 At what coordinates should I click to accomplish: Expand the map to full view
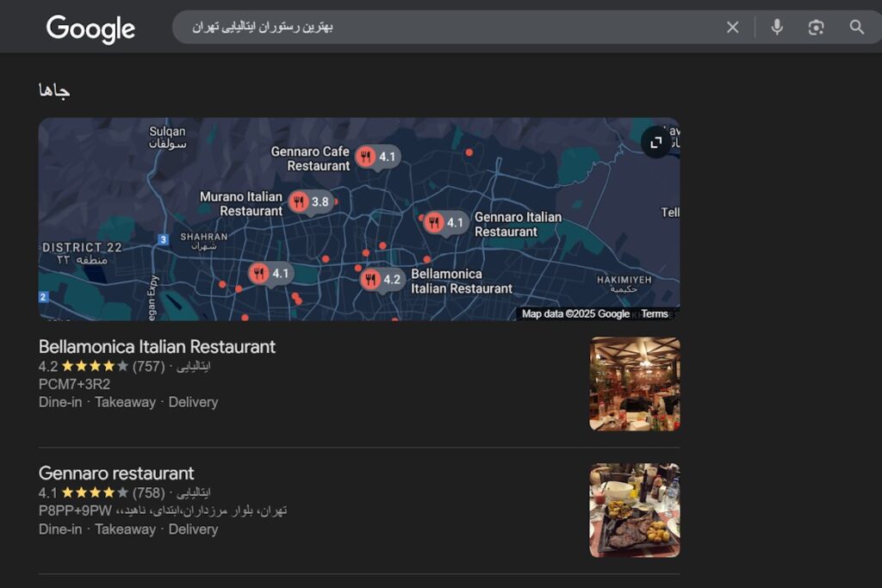pos(656,142)
